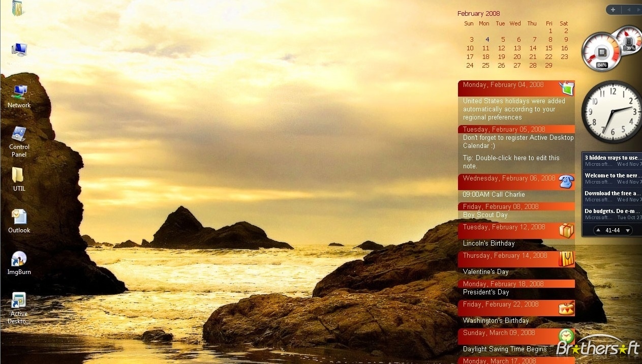This screenshot has height=364, width=642.
Task: Click the clock icon on the March 09 entry
Action: pyautogui.click(x=566, y=336)
